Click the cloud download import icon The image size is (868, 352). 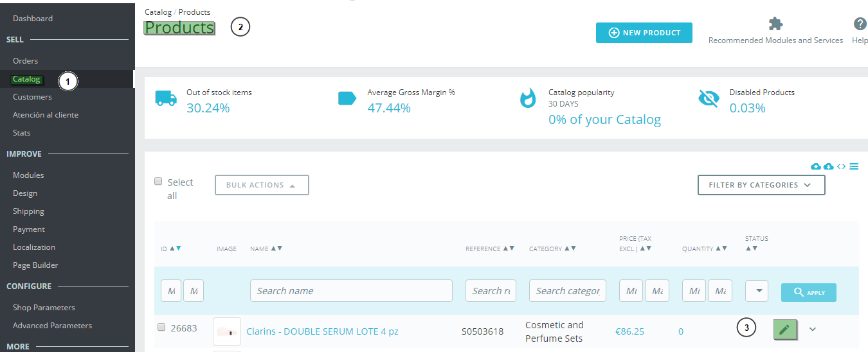tap(828, 166)
